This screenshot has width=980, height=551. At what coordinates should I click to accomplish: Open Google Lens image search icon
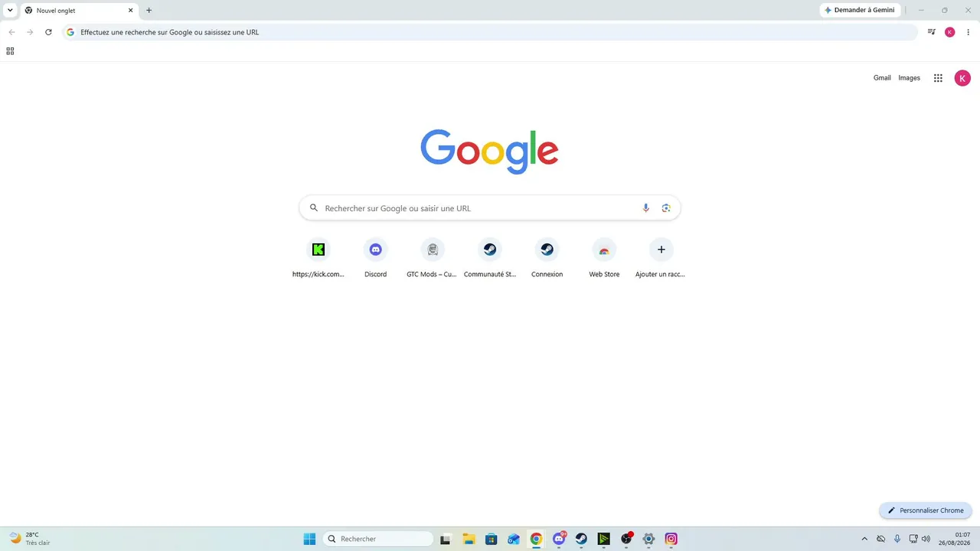(666, 208)
